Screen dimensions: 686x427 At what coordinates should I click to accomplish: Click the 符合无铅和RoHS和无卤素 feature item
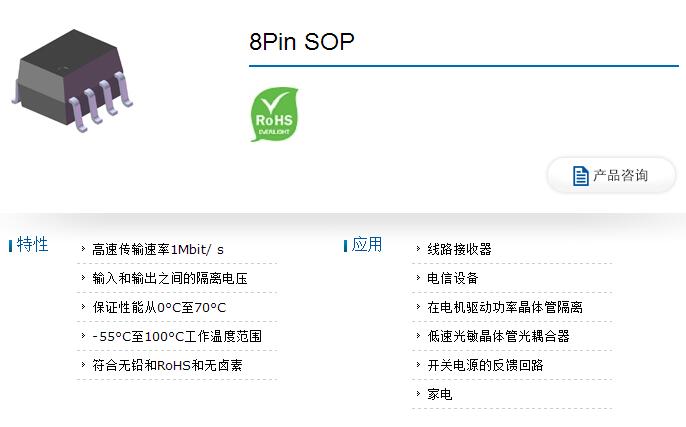click(167, 365)
